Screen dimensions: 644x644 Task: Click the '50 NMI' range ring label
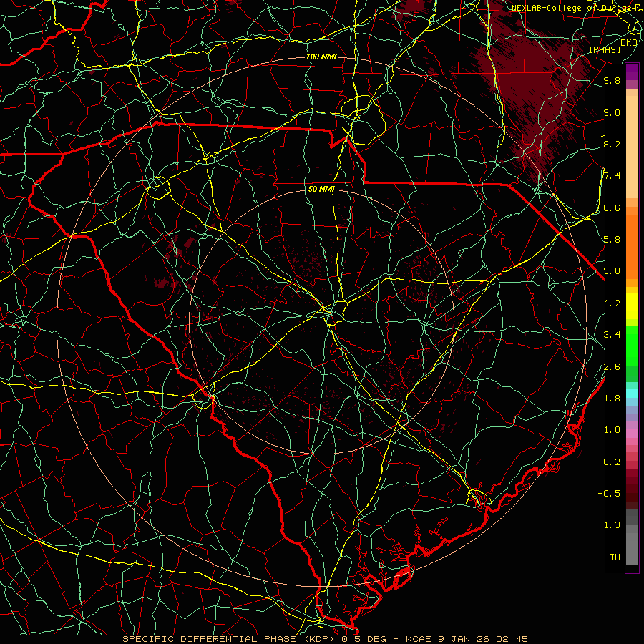click(x=321, y=190)
